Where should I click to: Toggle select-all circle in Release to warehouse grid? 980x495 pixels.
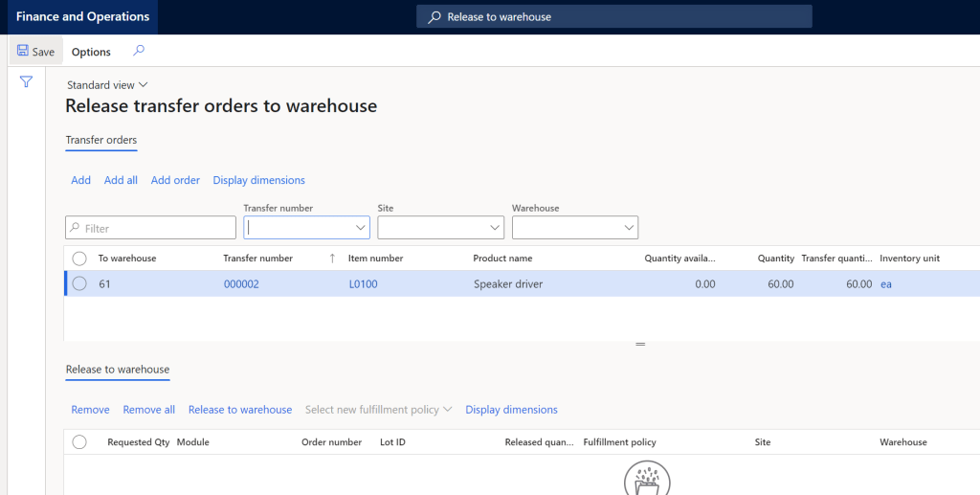79,442
